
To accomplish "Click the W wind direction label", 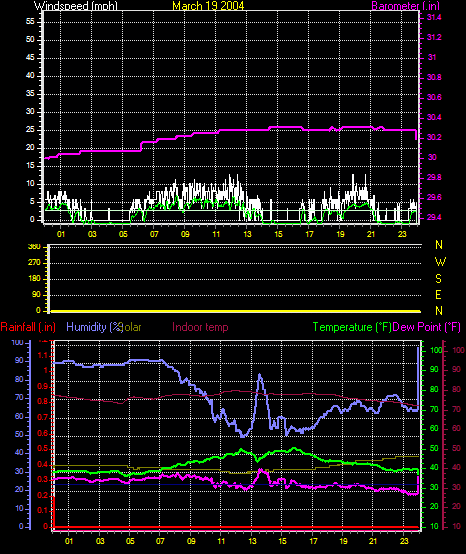I will [440, 262].
